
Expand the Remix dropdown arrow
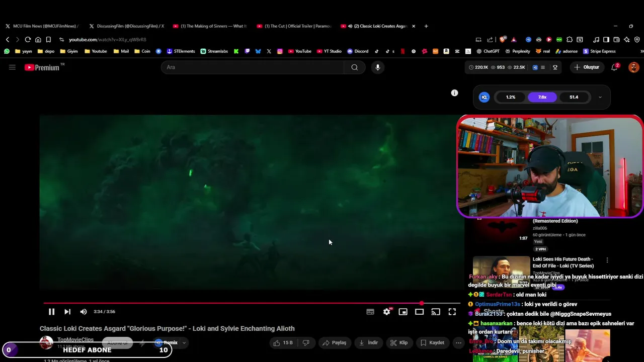(x=184, y=343)
